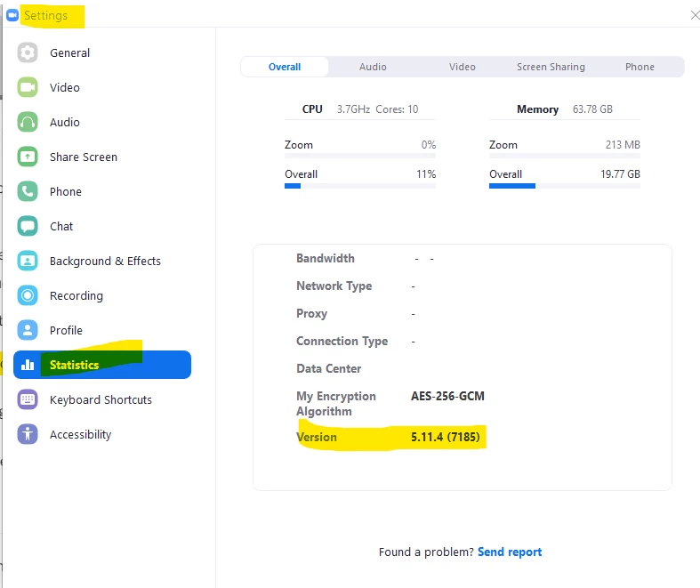Switch to the Screen Sharing tab
This screenshot has width=700, height=588.
click(x=551, y=67)
